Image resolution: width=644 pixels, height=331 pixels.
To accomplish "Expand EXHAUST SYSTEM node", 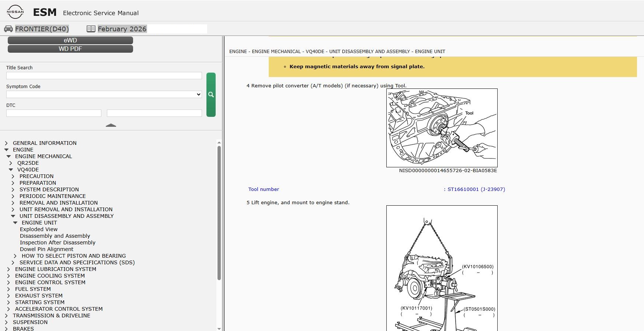I will coord(8,296).
